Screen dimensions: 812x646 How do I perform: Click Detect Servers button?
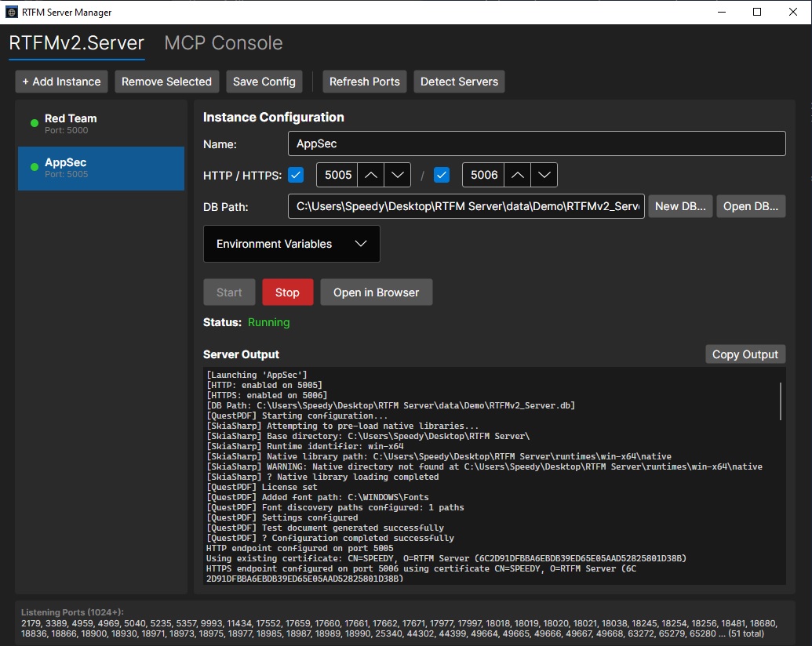[459, 82]
